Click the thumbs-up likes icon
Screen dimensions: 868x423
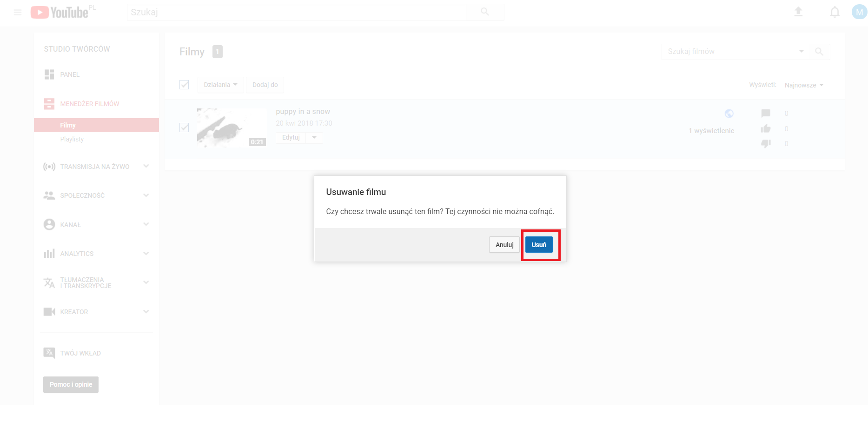pos(766,128)
